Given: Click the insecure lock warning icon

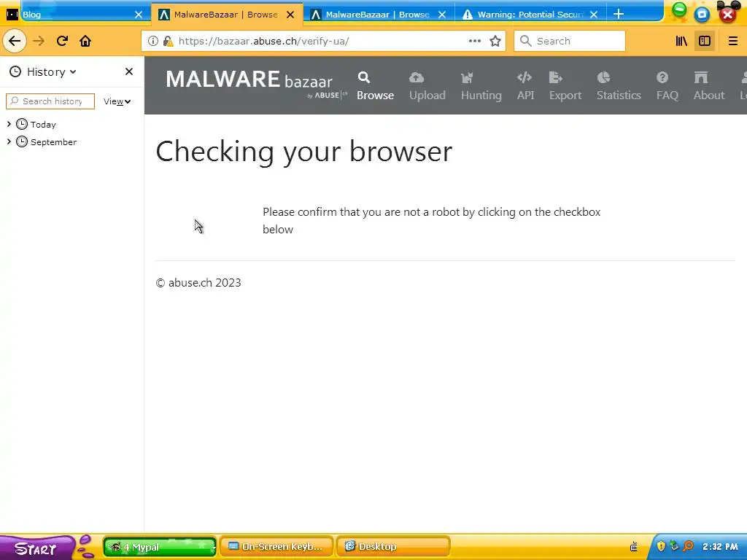Looking at the screenshot, I should (168, 41).
